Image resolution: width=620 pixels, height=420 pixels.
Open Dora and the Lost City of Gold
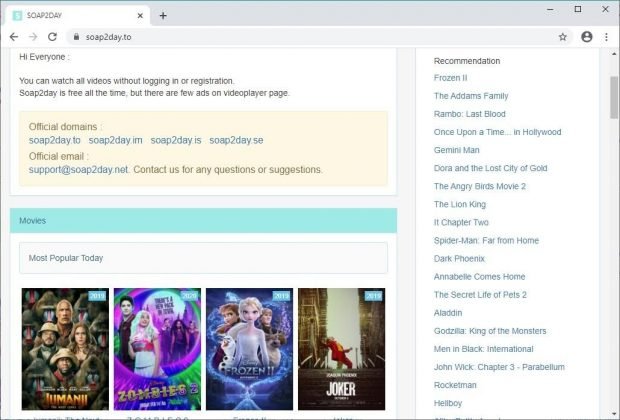tap(491, 168)
